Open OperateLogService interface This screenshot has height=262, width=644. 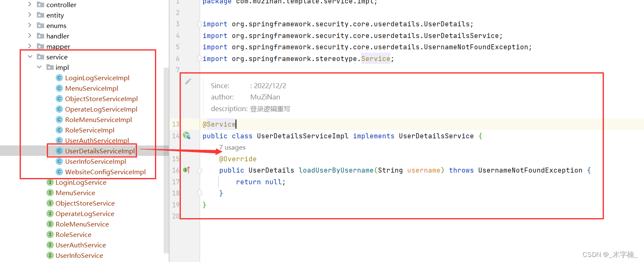click(x=85, y=214)
